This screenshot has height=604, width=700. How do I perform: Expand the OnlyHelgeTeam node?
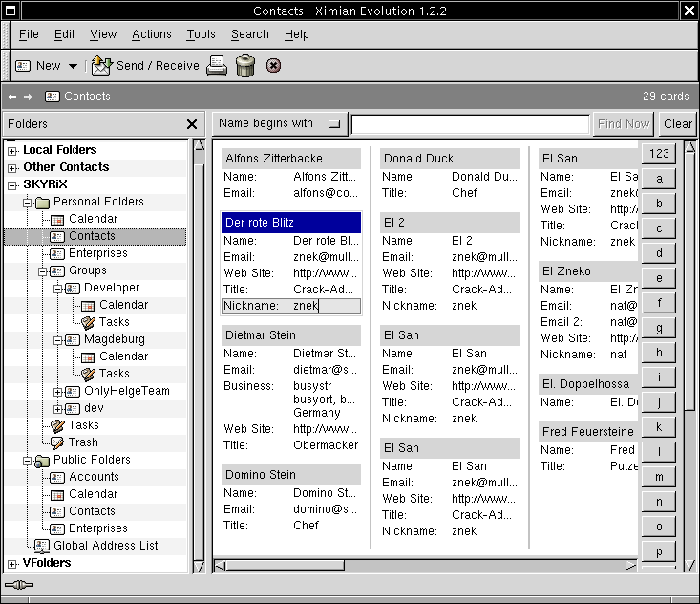coord(57,392)
